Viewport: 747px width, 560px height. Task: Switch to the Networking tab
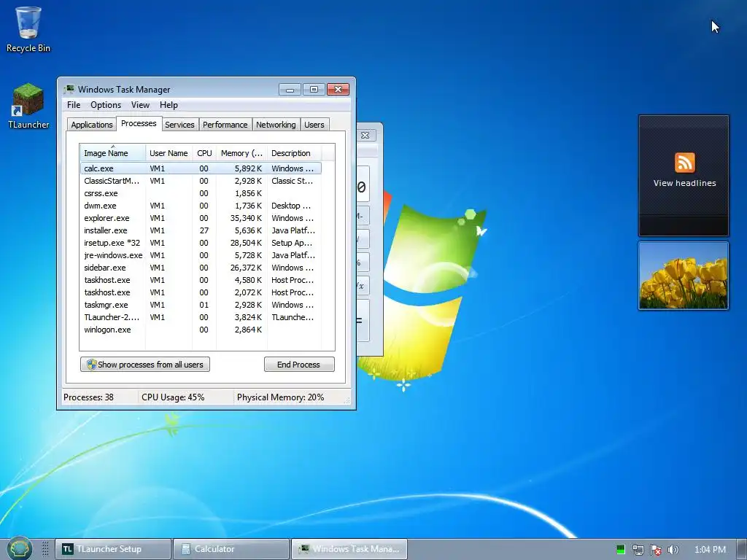276,124
